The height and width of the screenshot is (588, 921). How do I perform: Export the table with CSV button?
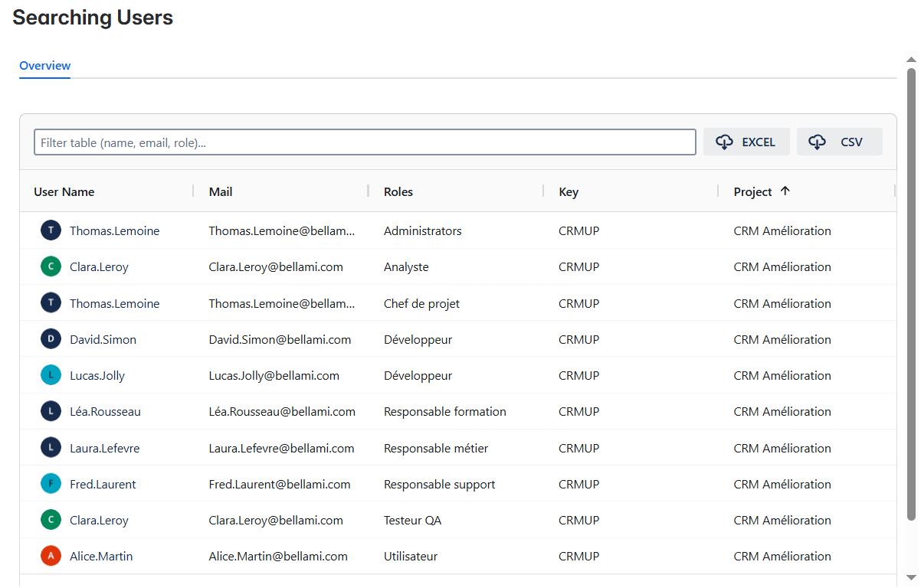tap(840, 142)
